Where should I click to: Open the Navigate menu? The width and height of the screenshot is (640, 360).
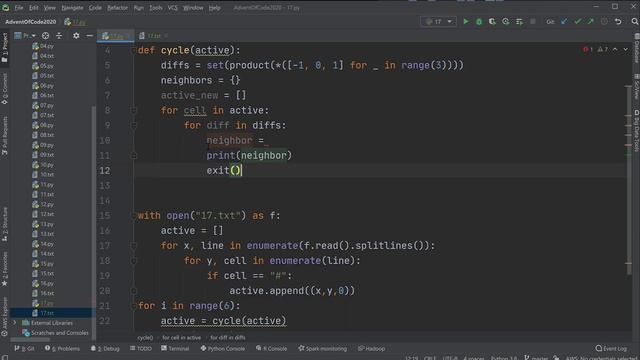[72, 7]
